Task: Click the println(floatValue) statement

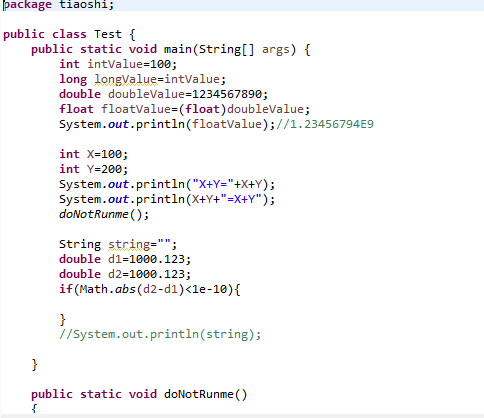Action: [x=167, y=124]
